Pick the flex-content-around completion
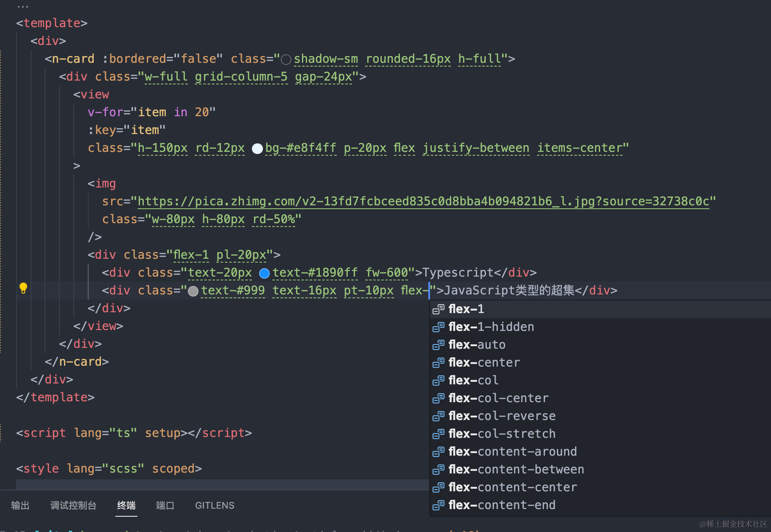This screenshot has width=771, height=532. point(600,452)
